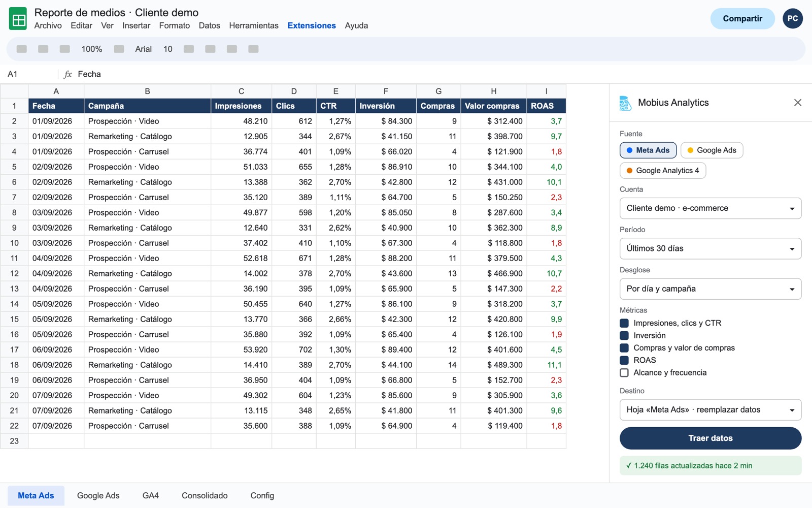Open the Herramientas menu

[254, 25]
